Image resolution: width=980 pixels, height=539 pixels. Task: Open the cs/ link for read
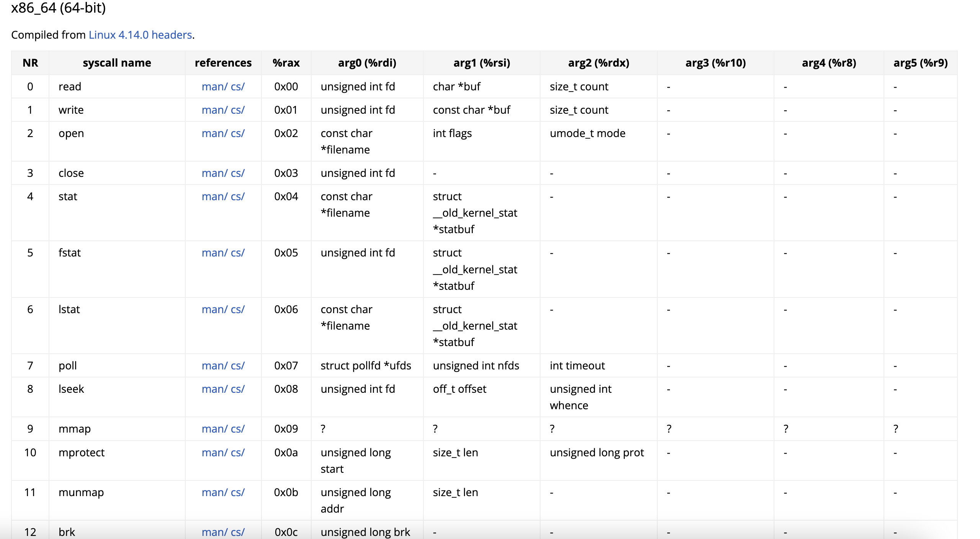click(x=237, y=87)
